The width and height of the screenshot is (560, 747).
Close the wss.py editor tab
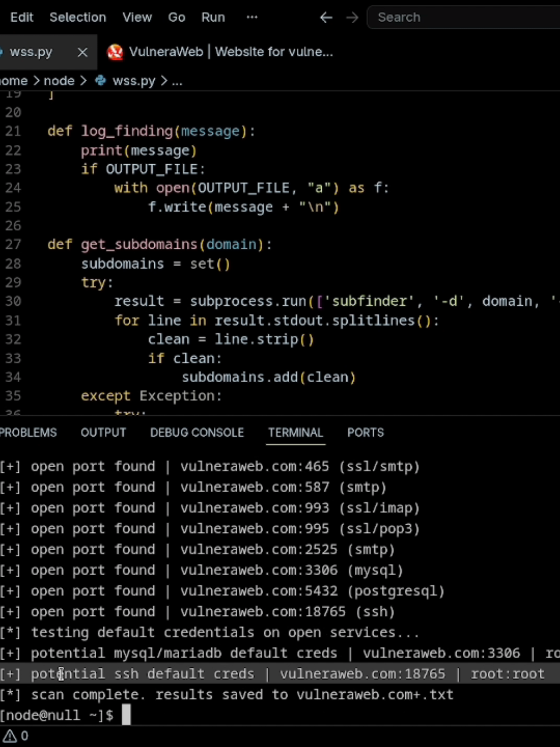click(83, 52)
